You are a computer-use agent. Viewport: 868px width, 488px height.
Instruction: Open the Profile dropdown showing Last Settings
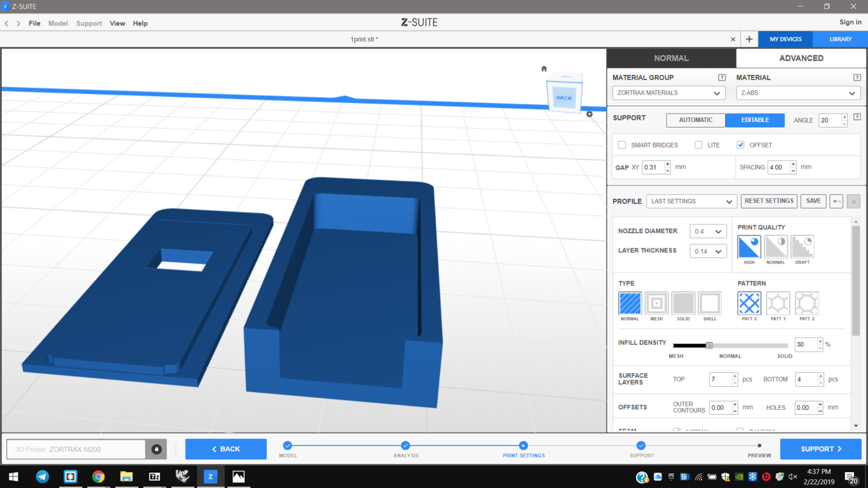691,201
